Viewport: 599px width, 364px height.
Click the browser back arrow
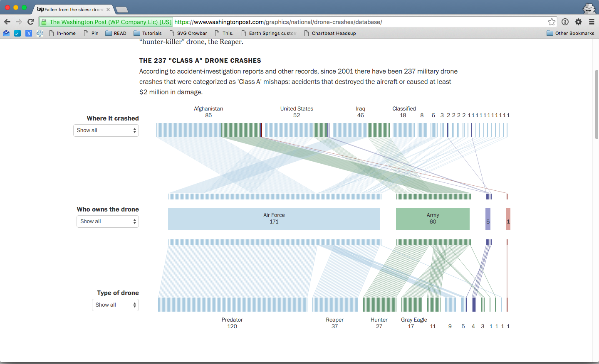tap(7, 22)
